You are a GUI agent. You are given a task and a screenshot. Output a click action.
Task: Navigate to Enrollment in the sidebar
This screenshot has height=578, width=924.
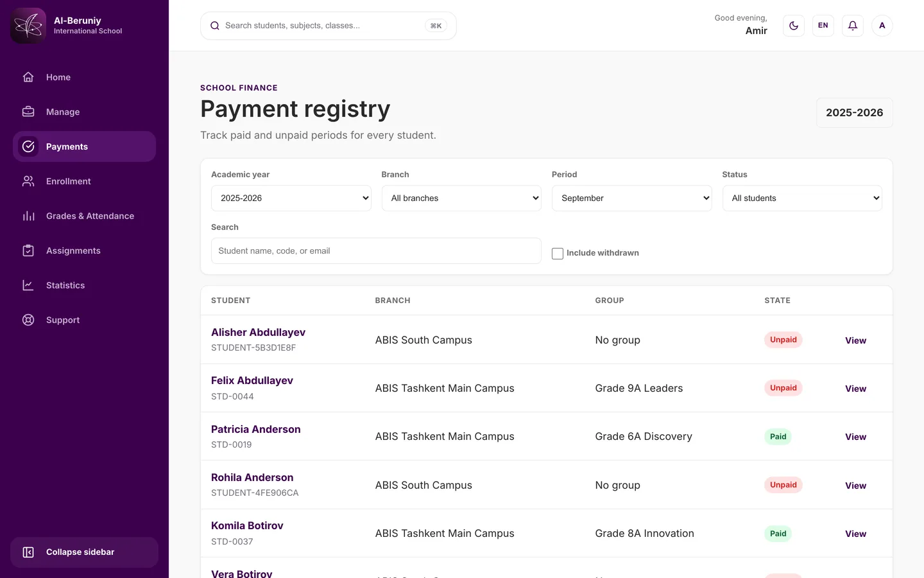pyautogui.click(x=84, y=181)
